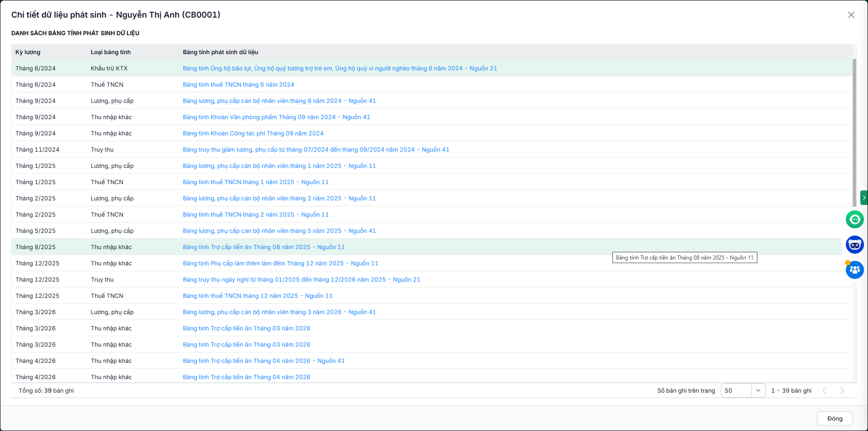Open Trợ cấp tiền ăn Tháng 08 năm 2025 link
The height and width of the screenshot is (431, 868).
click(x=264, y=247)
